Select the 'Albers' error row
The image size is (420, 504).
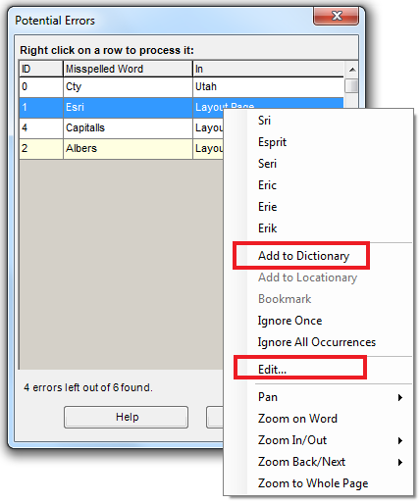[122, 148]
